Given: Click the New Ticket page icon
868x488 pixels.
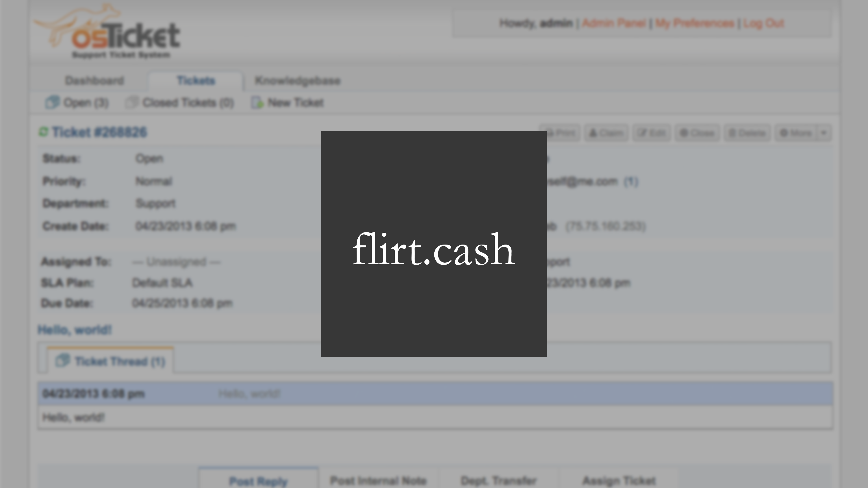Looking at the screenshot, I should pos(257,103).
